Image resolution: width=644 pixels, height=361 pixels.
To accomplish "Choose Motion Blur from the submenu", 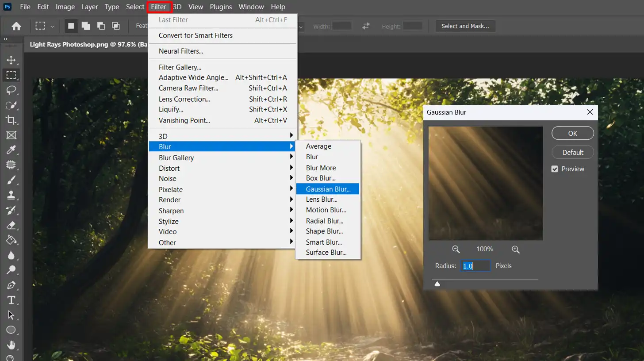I will coord(326,210).
